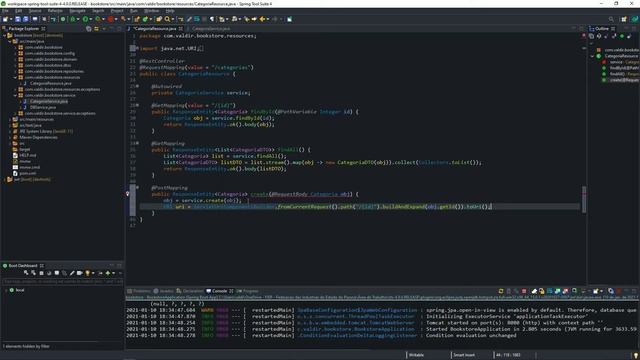
Task: Open the Window menu
Action: [x=151, y=11]
